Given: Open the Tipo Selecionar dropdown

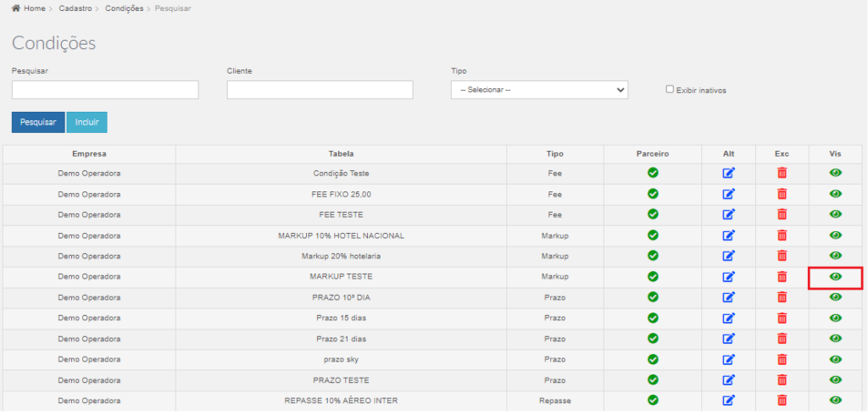Looking at the screenshot, I should tap(539, 90).
